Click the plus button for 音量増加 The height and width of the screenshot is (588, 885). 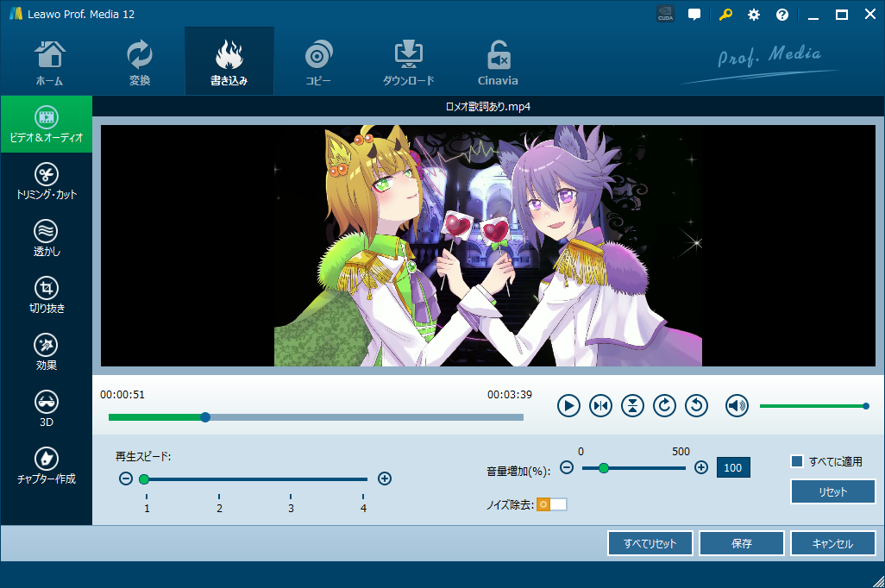pyautogui.click(x=701, y=467)
